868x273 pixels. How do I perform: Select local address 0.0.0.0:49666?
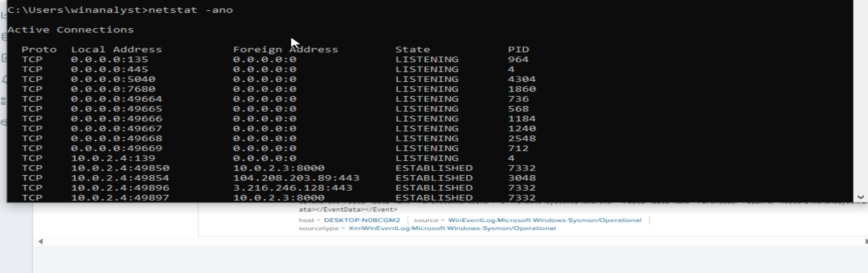pos(117,118)
